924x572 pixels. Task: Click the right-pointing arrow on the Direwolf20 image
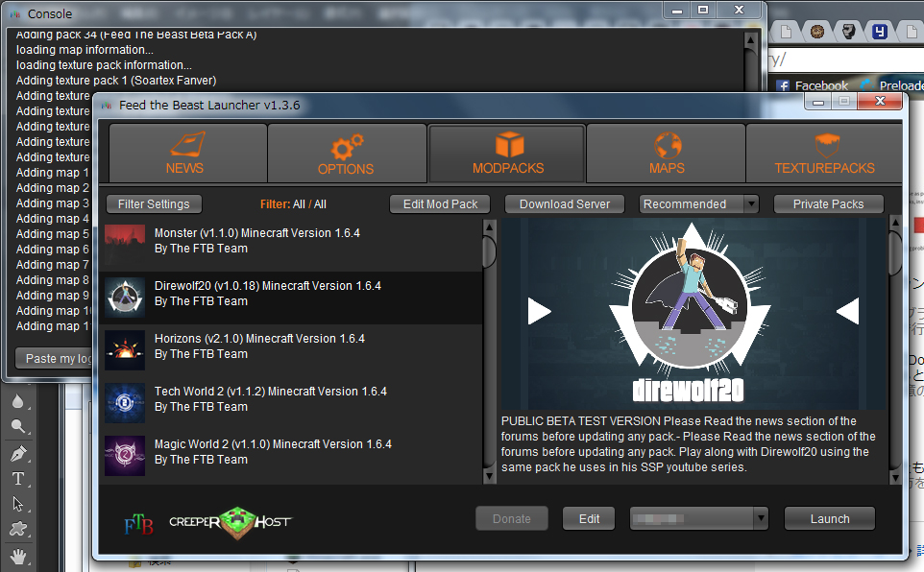point(539,311)
